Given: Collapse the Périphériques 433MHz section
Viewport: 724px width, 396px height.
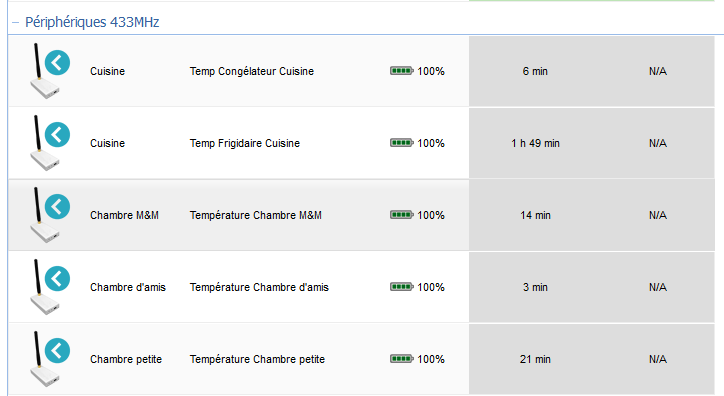Looking at the screenshot, I should (15, 22).
